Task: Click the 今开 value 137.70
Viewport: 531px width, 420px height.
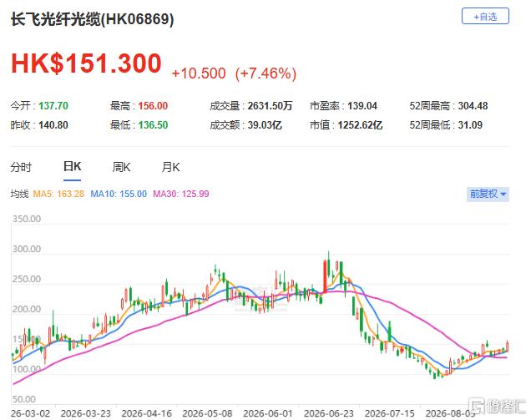Action: (53, 106)
